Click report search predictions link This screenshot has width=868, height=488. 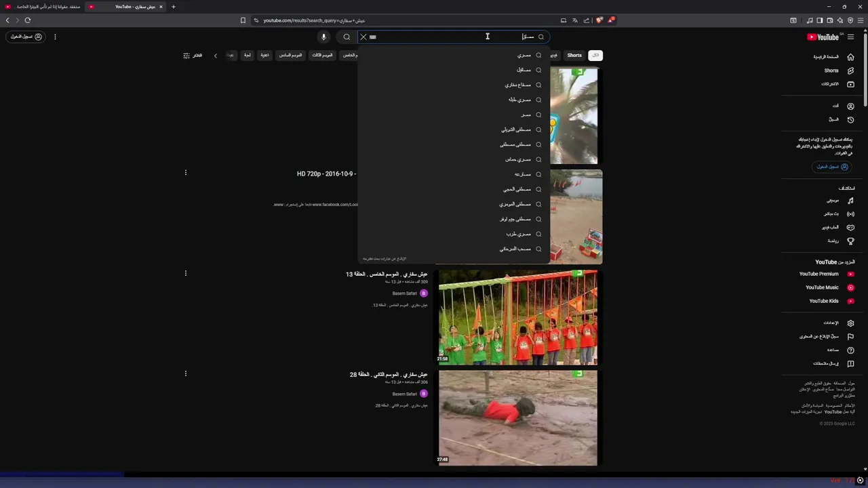(384, 259)
